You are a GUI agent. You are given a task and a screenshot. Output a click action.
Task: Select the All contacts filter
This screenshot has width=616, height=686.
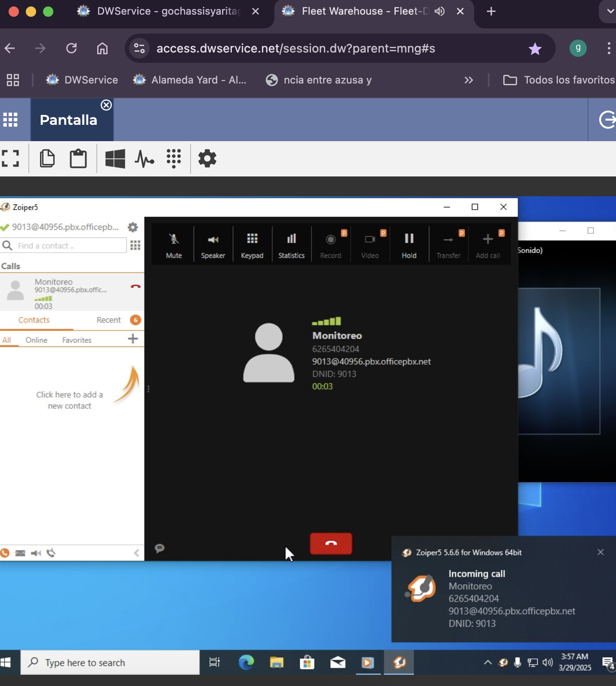pos(6,340)
